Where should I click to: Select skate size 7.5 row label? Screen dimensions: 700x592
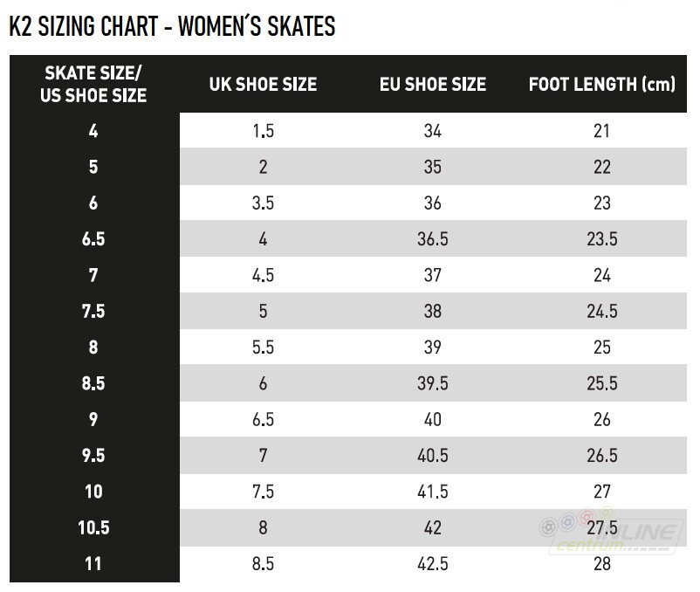pos(93,311)
